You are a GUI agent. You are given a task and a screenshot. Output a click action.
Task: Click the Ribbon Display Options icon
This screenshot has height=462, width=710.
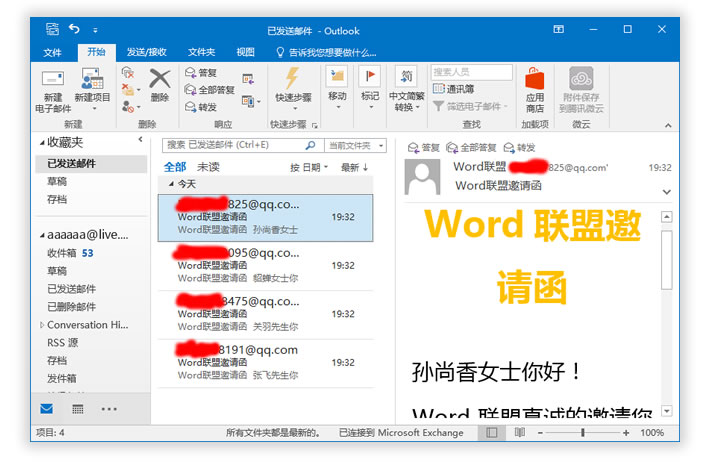pyautogui.click(x=559, y=29)
